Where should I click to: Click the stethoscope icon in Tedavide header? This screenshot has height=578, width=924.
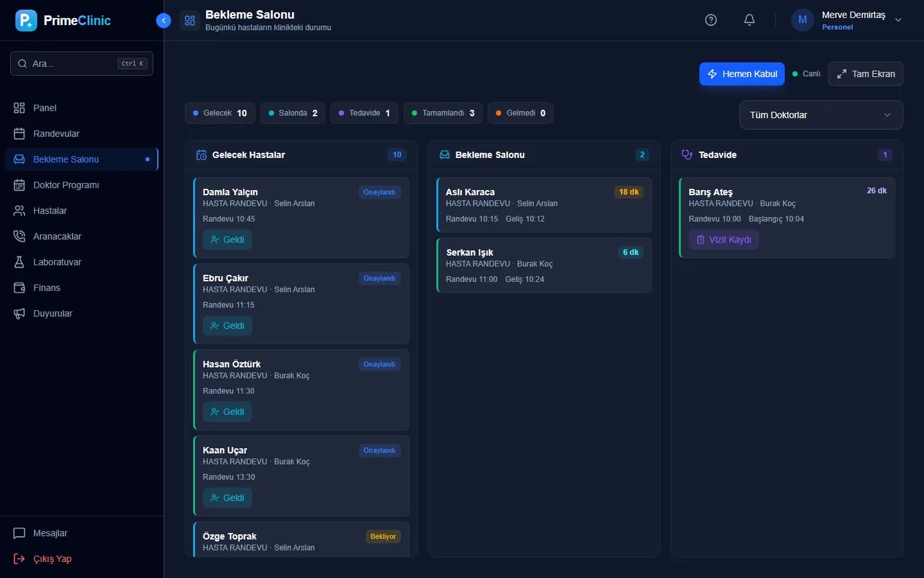[x=687, y=155]
